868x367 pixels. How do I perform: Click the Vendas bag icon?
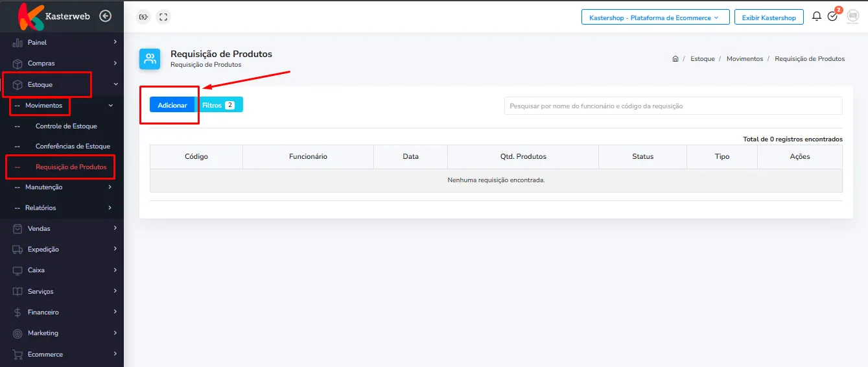(18, 228)
